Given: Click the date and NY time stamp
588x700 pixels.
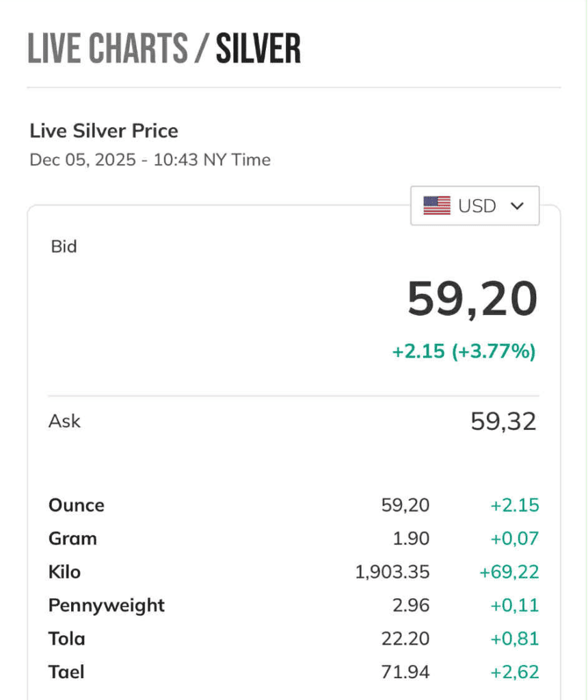Looking at the screenshot, I should 150,160.
